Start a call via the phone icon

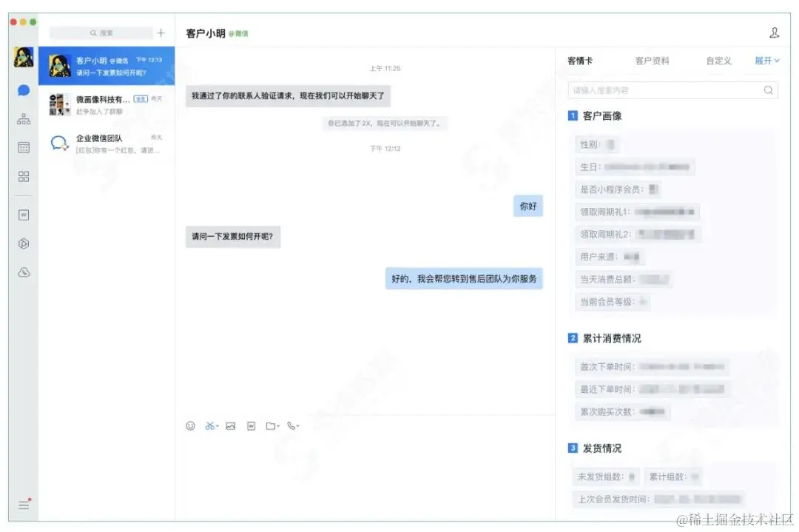(x=291, y=425)
